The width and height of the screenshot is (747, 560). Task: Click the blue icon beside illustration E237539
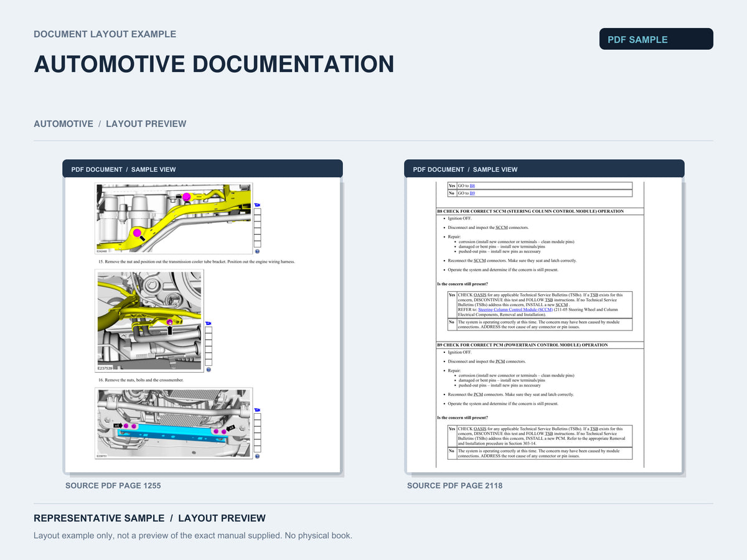pos(208,324)
